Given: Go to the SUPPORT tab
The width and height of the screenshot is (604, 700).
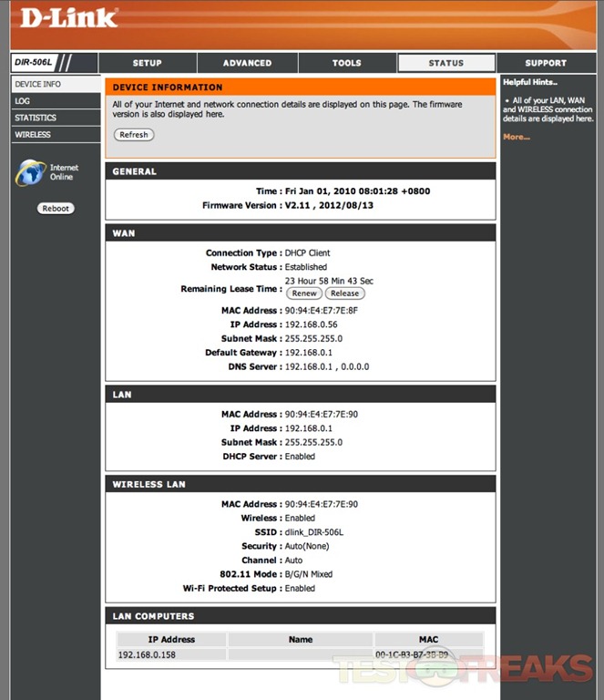Looking at the screenshot, I should point(546,63).
